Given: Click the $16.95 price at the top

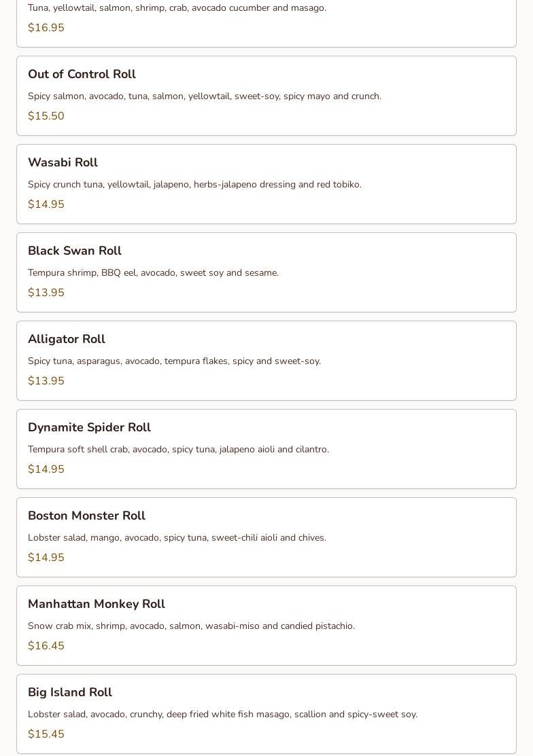Looking at the screenshot, I should 46,28.
